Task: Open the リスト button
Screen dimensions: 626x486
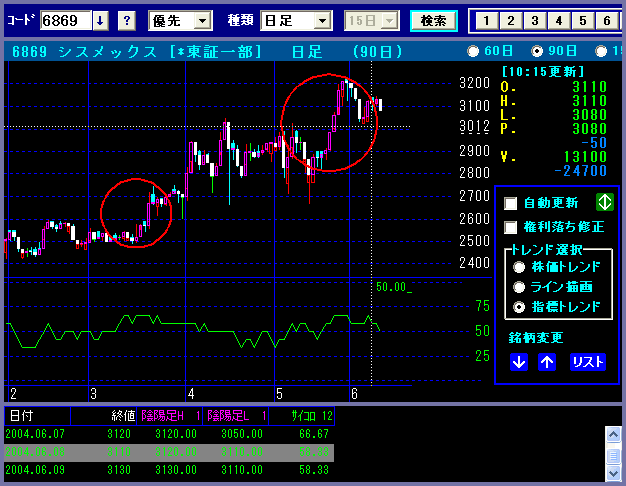Action: 587,362
